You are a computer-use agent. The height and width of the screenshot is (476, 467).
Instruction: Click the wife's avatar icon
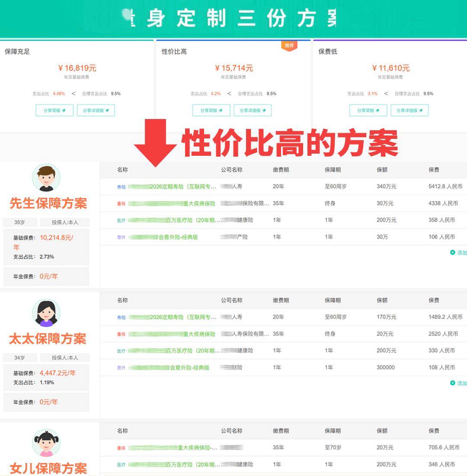click(x=46, y=313)
